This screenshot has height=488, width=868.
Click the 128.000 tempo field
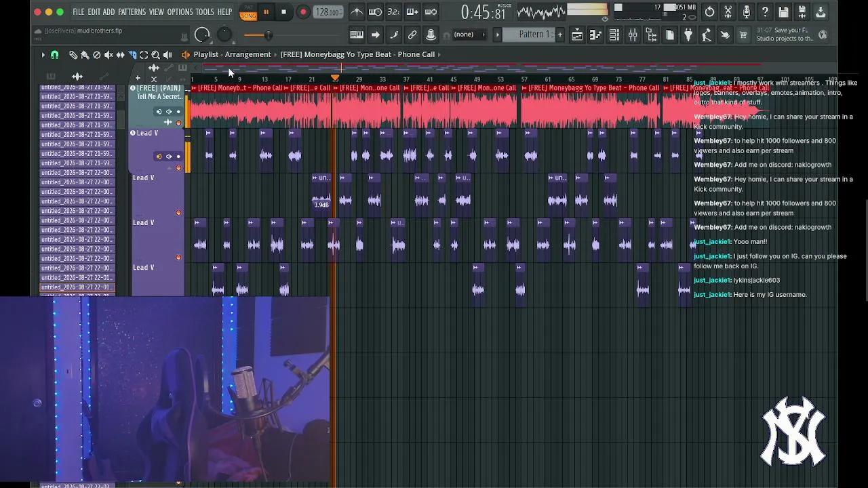click(x=328, y=12)
